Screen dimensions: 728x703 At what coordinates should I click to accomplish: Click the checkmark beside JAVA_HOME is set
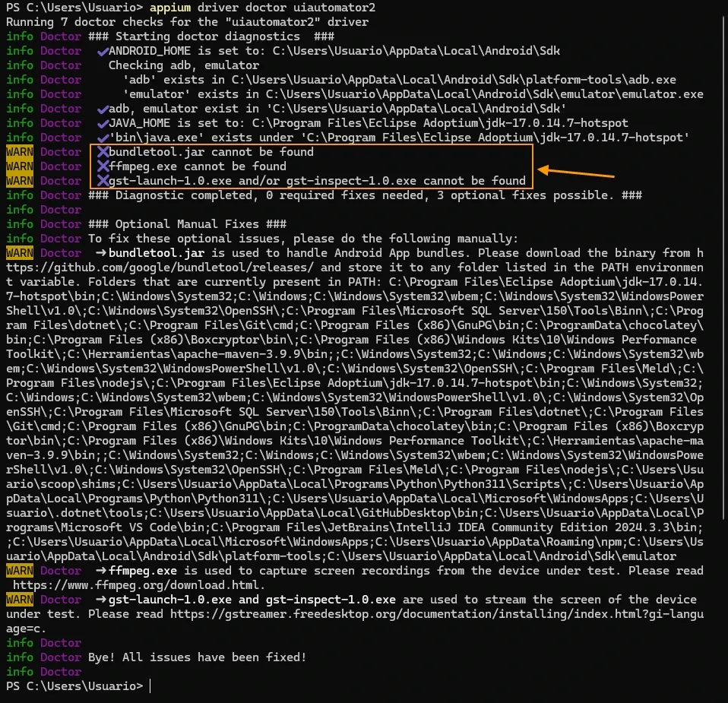103,123
